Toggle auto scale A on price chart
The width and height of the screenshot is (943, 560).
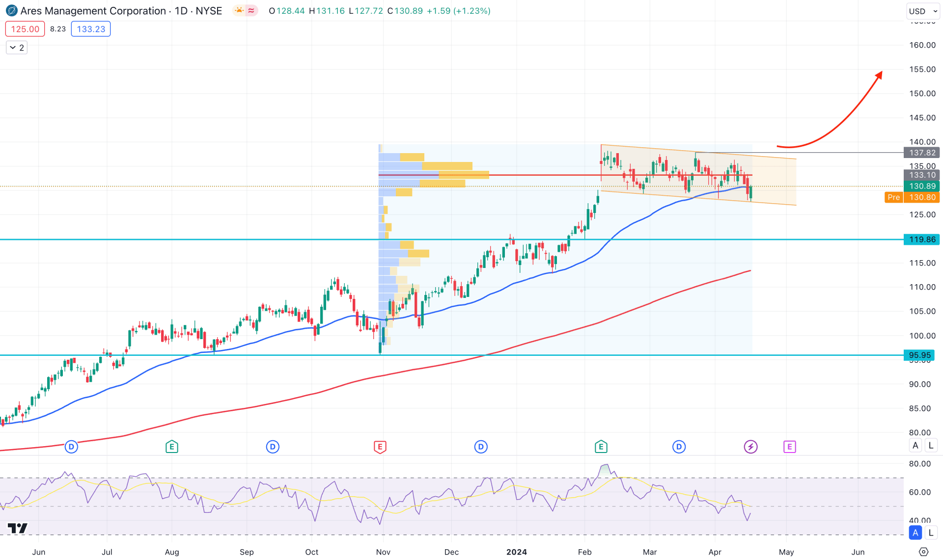coord(915,446)
